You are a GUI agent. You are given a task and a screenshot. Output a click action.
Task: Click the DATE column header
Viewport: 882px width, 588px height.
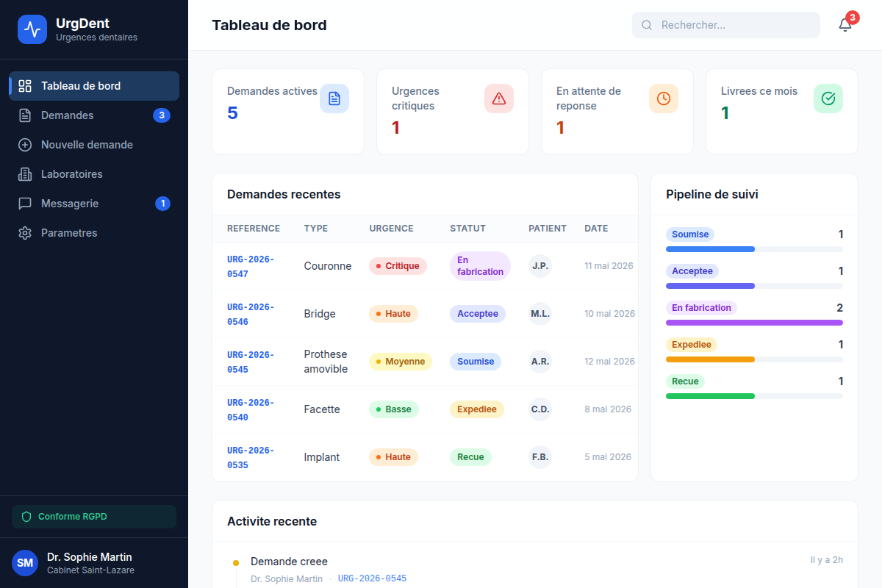coord(596,229)
